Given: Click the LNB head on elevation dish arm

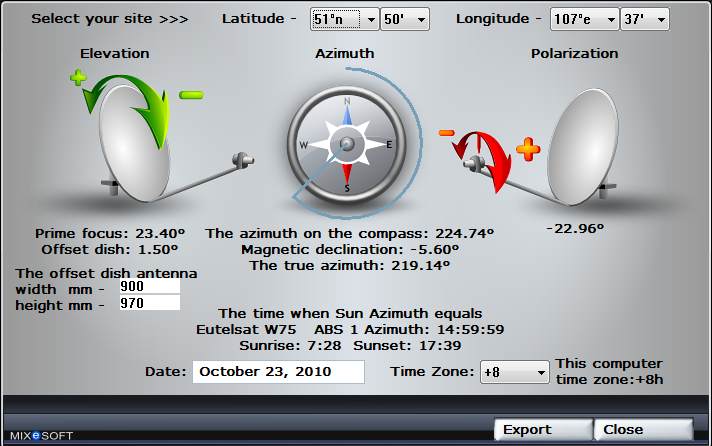Looking at the screenshot, I should pos(243,160).
